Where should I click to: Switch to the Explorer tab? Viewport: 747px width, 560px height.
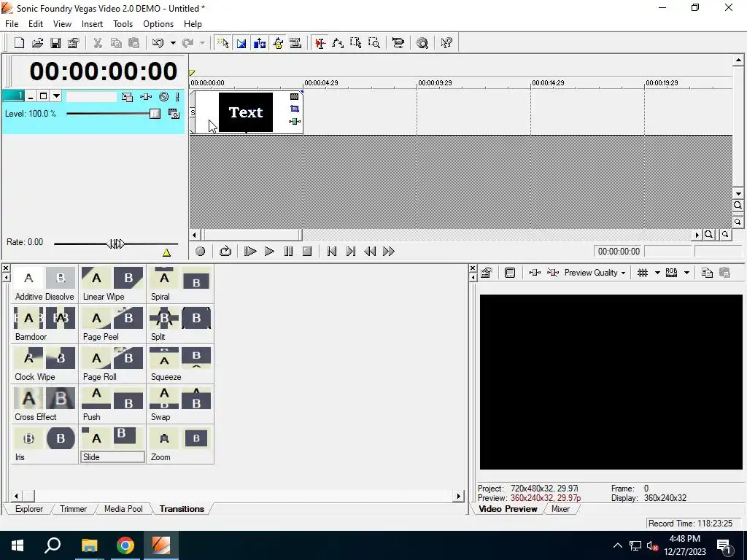point(29,508)
